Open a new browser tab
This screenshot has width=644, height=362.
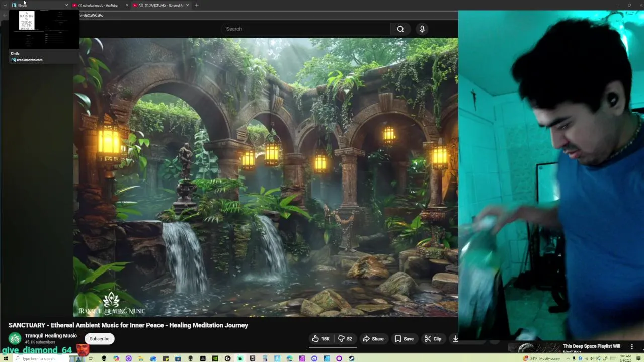pos(197,5)
